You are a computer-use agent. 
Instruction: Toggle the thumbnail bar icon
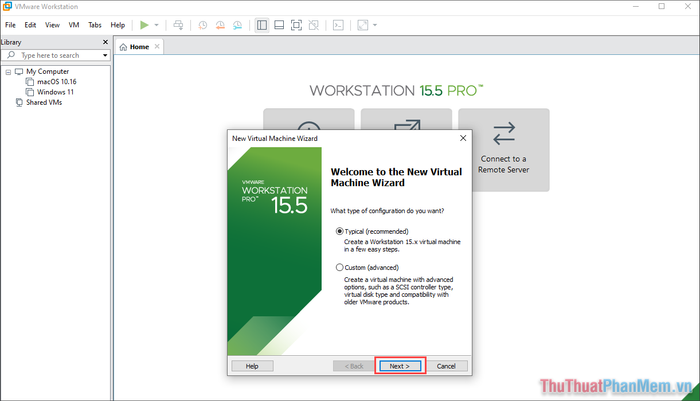tap(279, 25)
